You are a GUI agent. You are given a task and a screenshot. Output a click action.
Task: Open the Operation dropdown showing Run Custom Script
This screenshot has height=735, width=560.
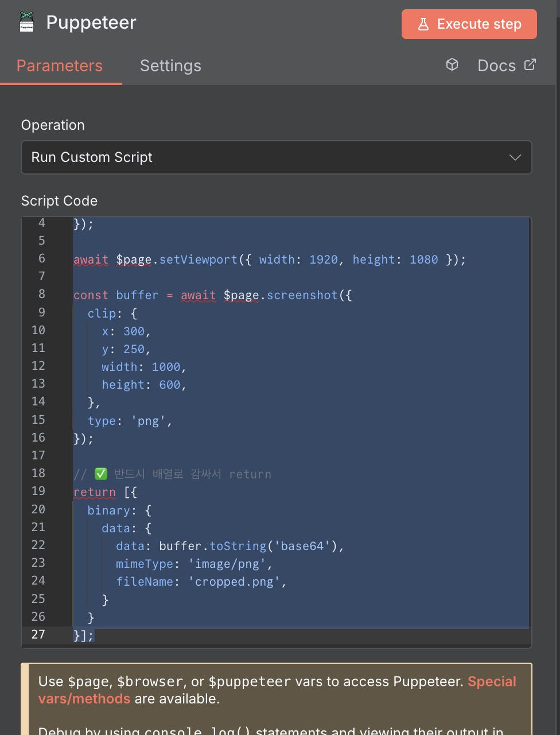point(277,157)
